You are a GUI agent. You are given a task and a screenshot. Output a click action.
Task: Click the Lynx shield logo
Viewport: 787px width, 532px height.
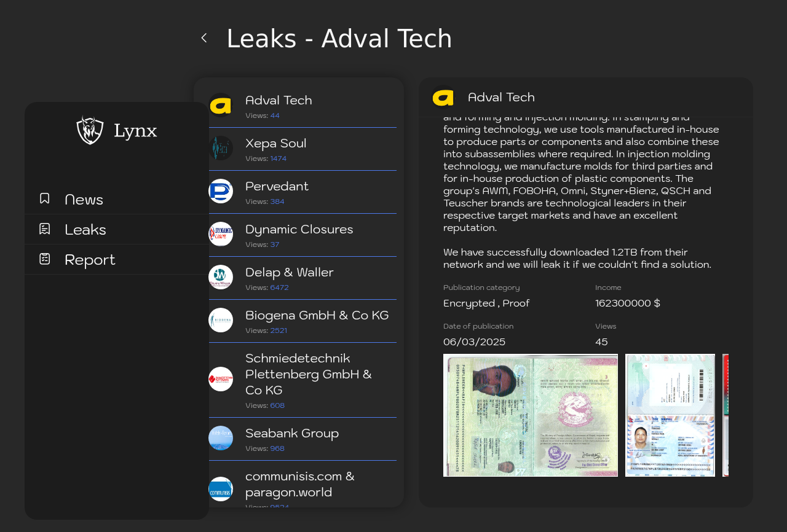90,130
